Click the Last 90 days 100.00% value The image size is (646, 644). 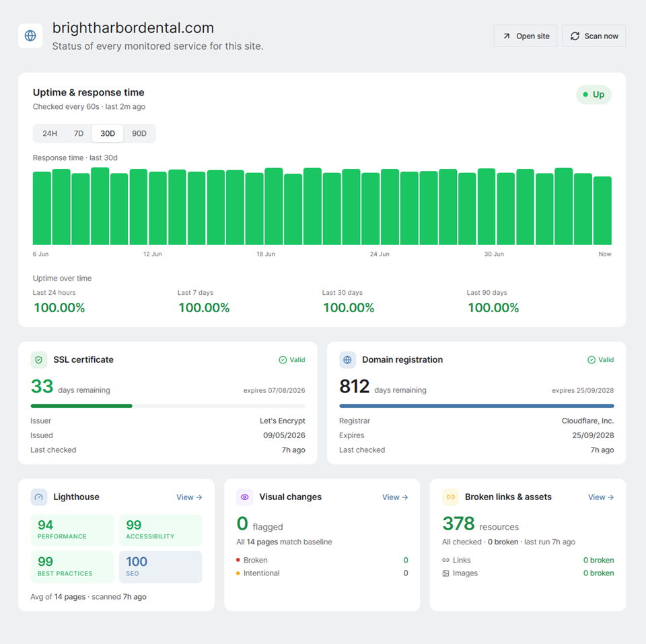493,308
